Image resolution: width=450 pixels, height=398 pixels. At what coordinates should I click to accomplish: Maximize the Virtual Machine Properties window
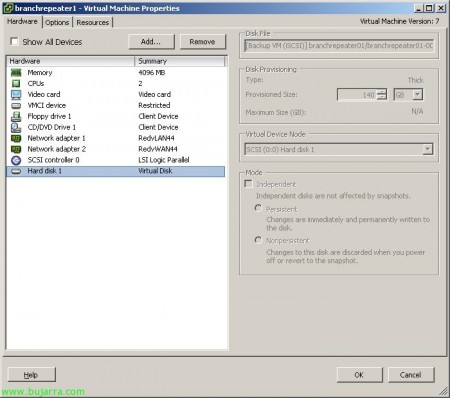[x=429, y=8]
